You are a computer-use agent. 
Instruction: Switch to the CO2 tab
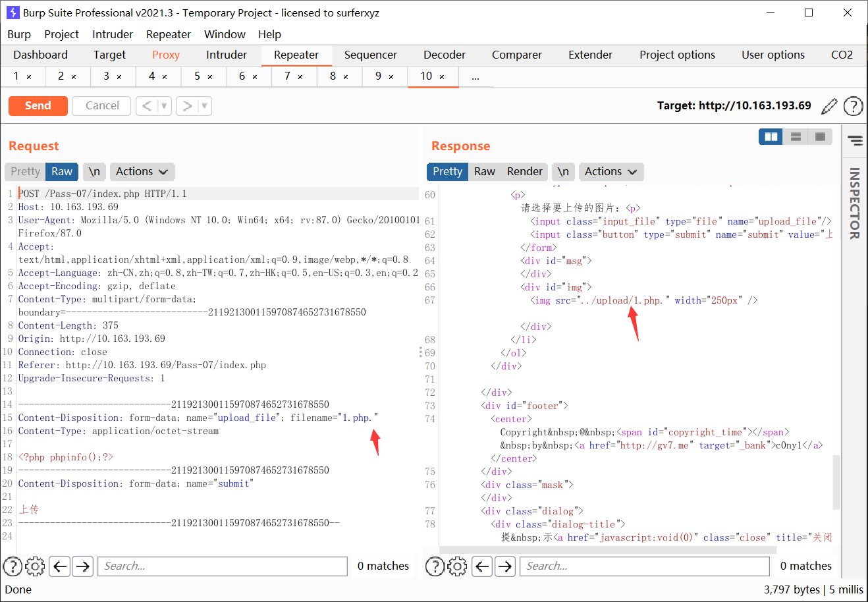coord(842,55)
